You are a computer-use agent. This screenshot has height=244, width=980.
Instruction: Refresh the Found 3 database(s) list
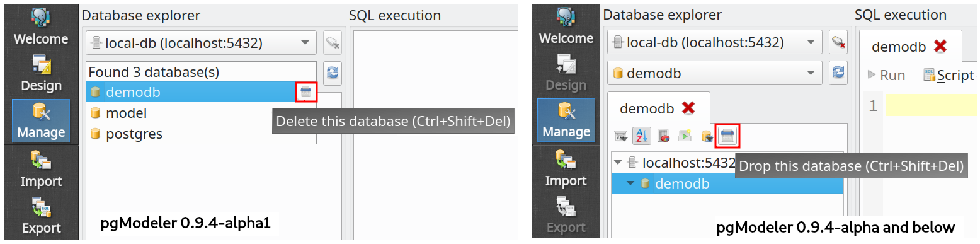click(x=333, y=73)
